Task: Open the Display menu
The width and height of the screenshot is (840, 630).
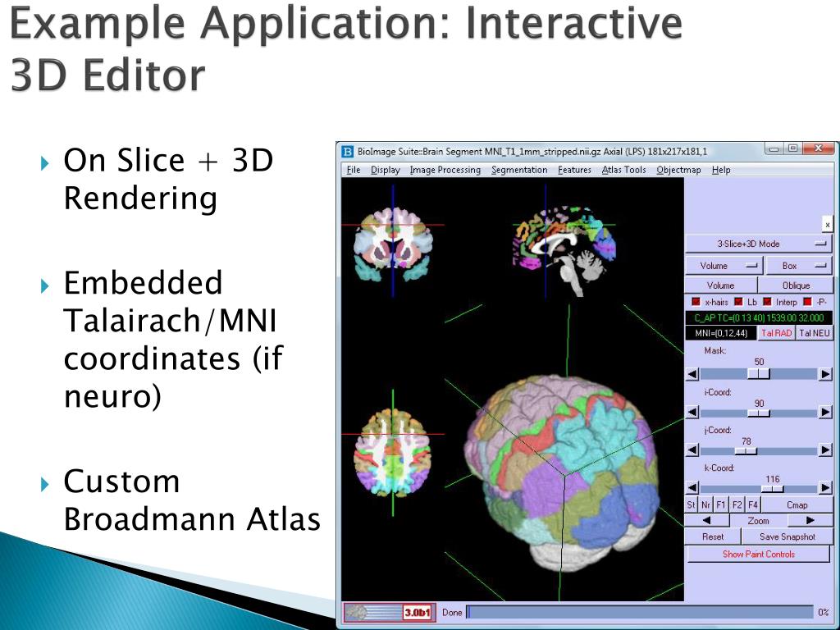Action: tap(386, 170)
